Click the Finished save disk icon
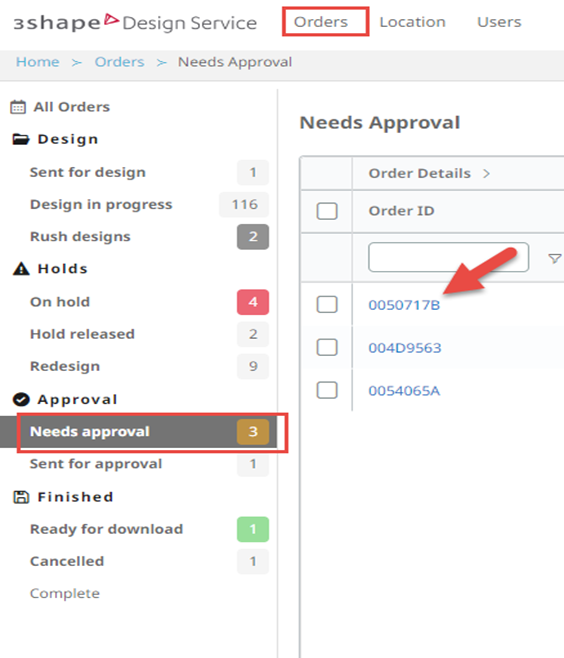This screenshot has width=564, height=658. pos(21,497)
